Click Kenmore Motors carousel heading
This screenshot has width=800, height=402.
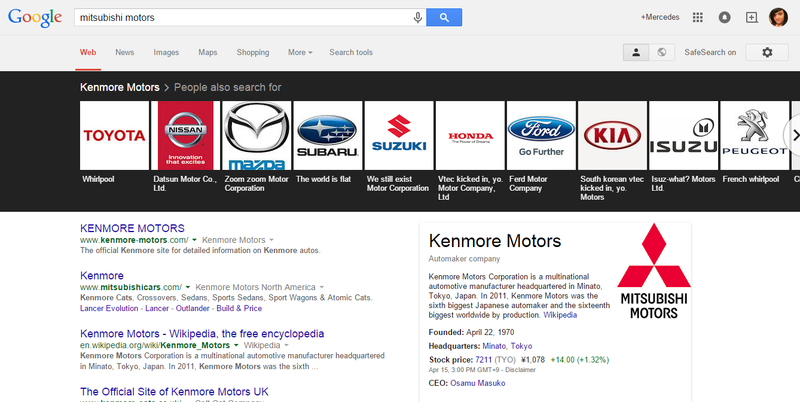[119, 87]
